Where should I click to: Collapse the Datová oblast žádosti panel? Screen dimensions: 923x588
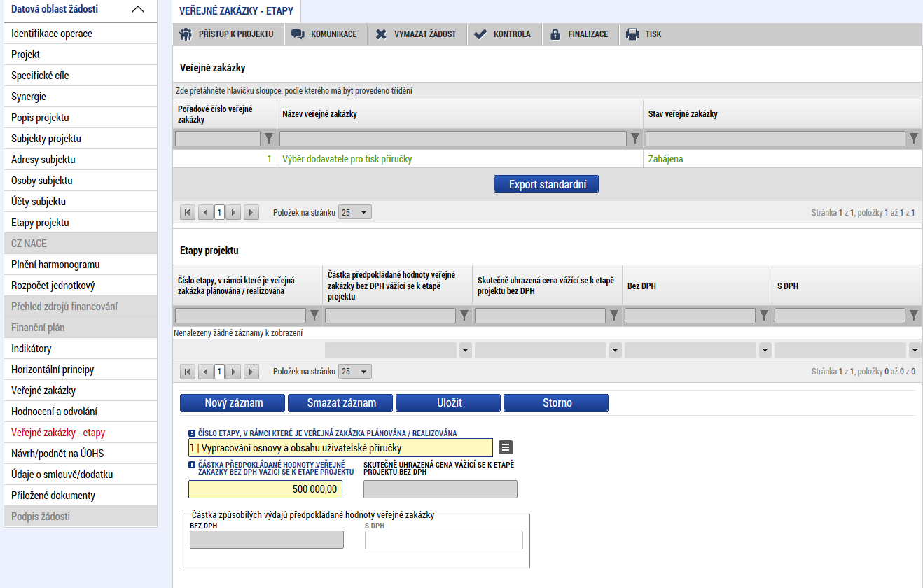tap(138, 10)
